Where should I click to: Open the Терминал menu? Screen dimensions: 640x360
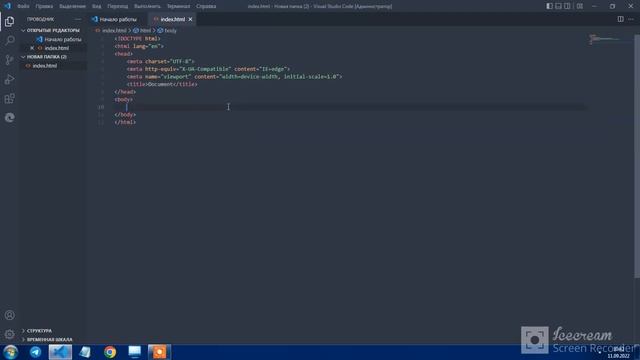(178, 6)
